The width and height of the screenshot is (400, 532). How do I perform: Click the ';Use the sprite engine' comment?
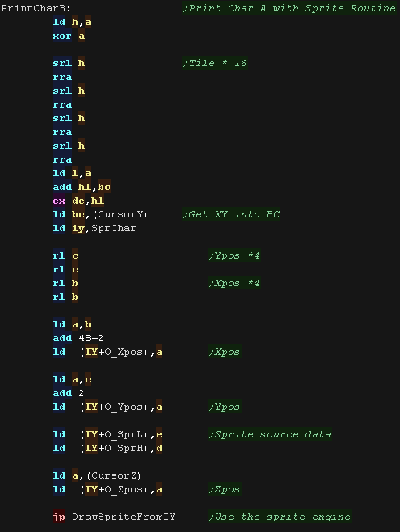(x=280, y=517)
